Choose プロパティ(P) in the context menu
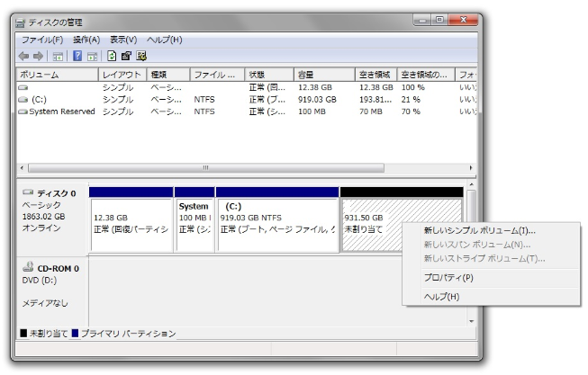The height and width of the screenshot is (375, 588). pos(448,278)
